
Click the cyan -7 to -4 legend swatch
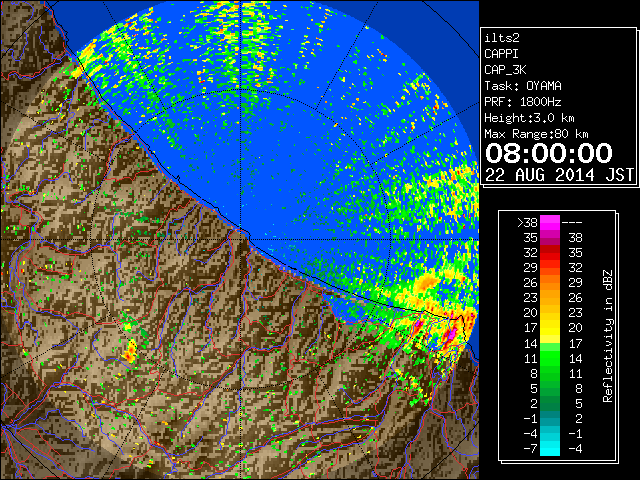click(x=550, y=448)
